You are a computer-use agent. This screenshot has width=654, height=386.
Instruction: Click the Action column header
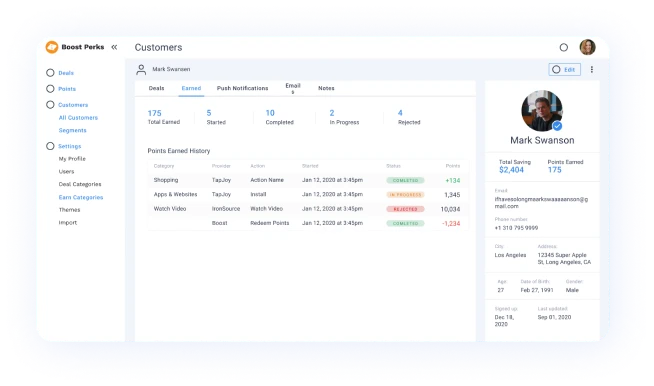click(257, 166)
